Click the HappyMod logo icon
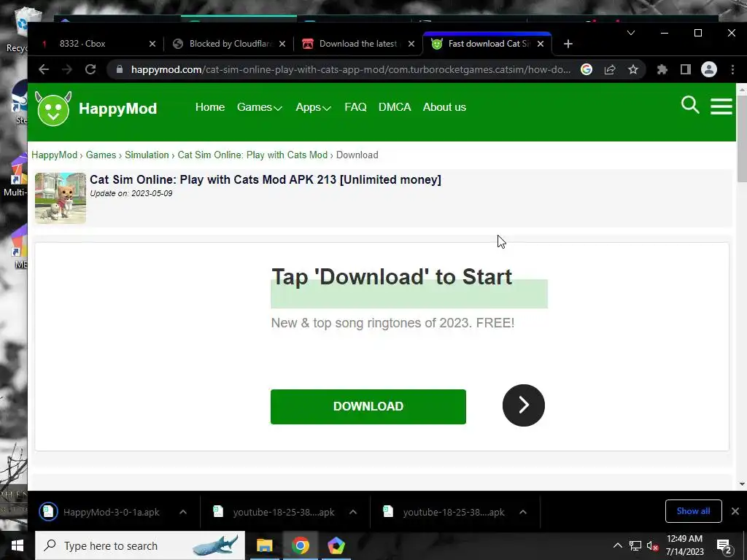Image resolution: width=747 pixels, height=560 pixels. (53, 109)
